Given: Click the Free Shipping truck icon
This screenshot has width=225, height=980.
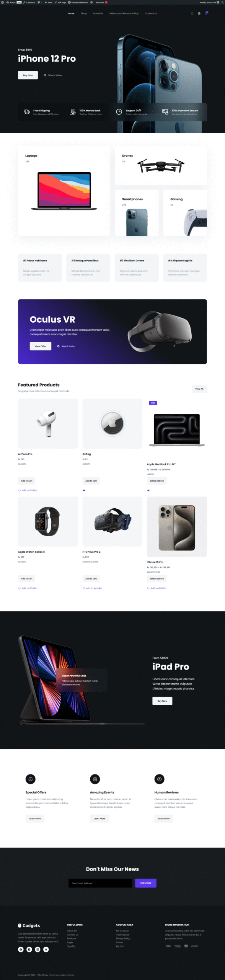Looking at the screenshot, I should click(27, 111).
